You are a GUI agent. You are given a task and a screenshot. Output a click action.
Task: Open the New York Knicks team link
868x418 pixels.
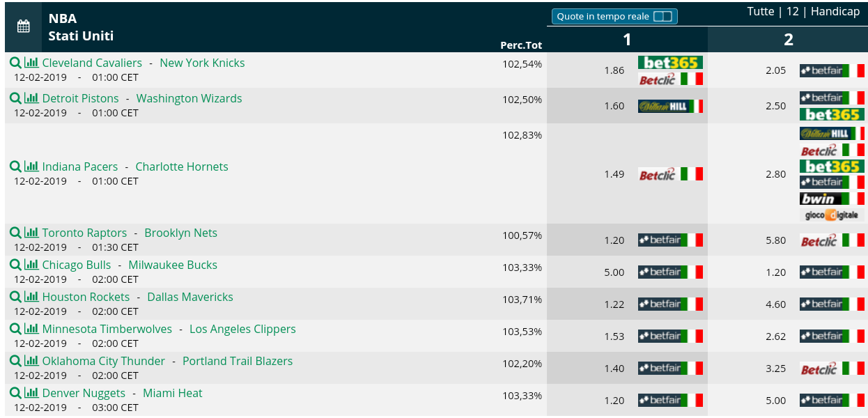[202, 63]
